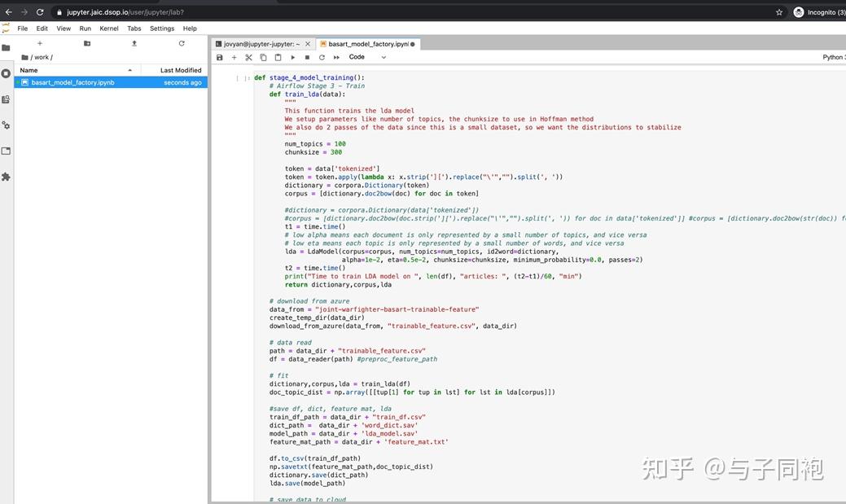
Task: Show running terminals and kernels sidebar icon
Action: point(6,73)
